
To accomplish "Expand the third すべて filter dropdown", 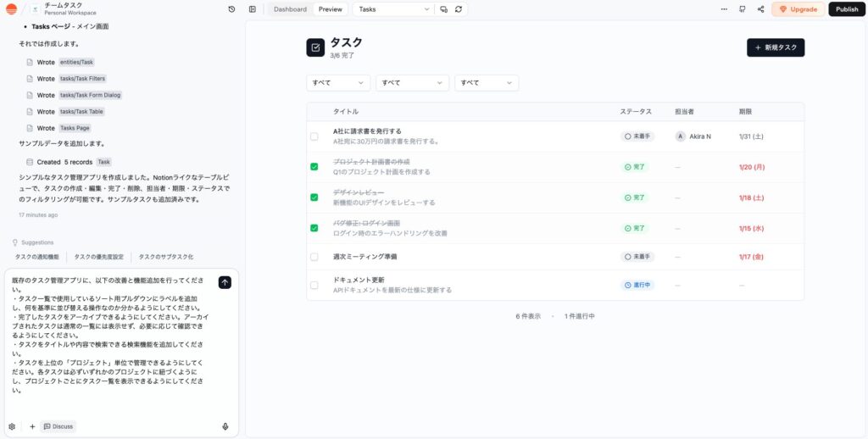I will (x=487, y=83).
